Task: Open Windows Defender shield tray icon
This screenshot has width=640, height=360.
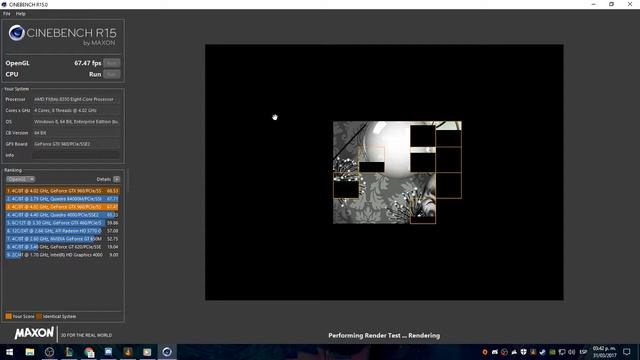Action: tap(524, 352)
